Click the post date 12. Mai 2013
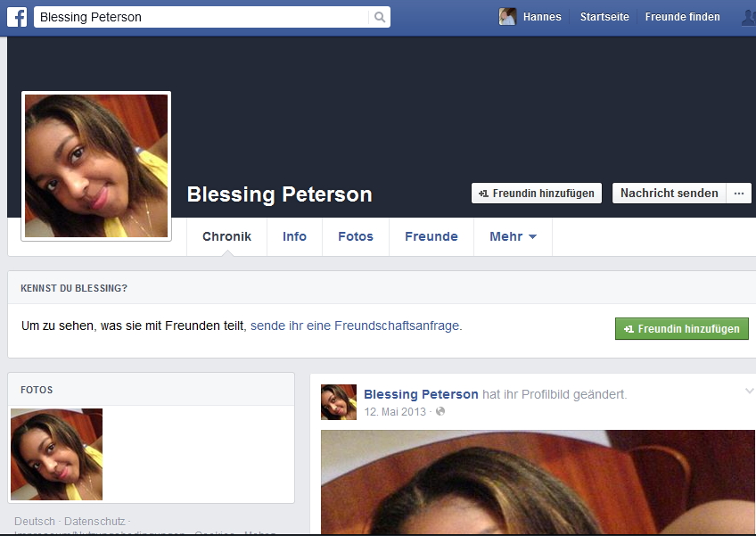The width and height of the screenshot is (756, 536). 395,411
